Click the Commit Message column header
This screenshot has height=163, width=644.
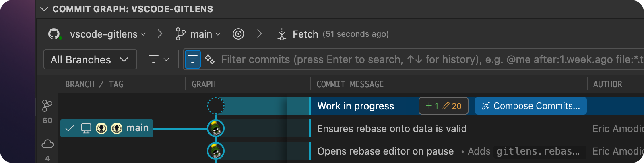(x=350, y=84)
